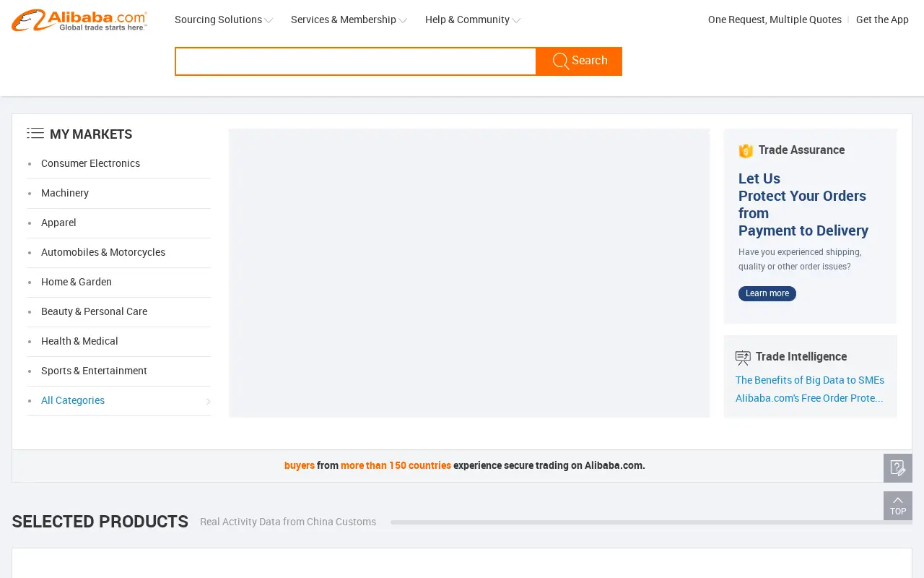This screenshot has height=578, width=924.
Task: Click the main banner placeholder area
Action: click(469, 273)
